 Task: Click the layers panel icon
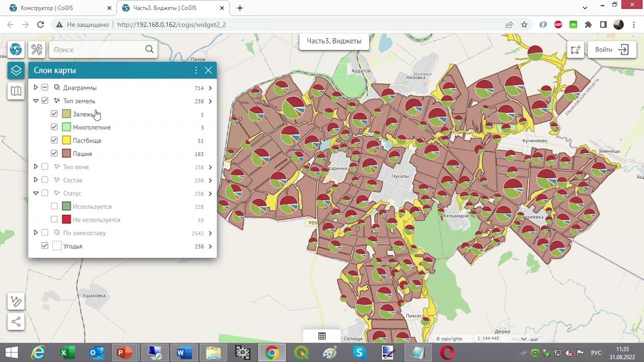[x=16, y=70]
